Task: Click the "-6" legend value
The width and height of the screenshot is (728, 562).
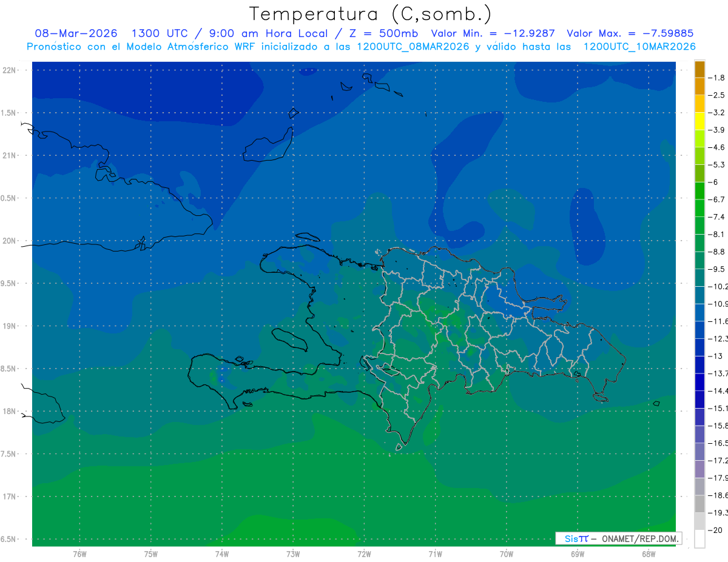Action: (713, 182)
